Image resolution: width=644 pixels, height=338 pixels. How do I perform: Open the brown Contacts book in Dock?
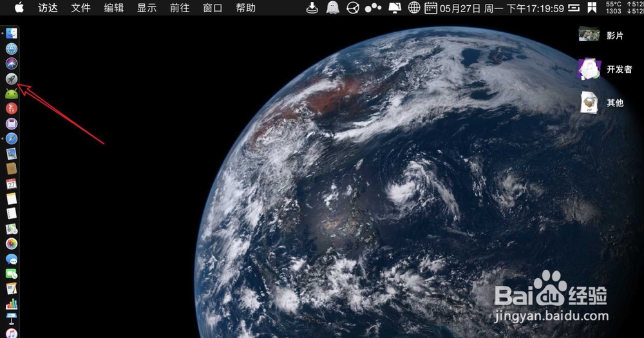[12, 169]
